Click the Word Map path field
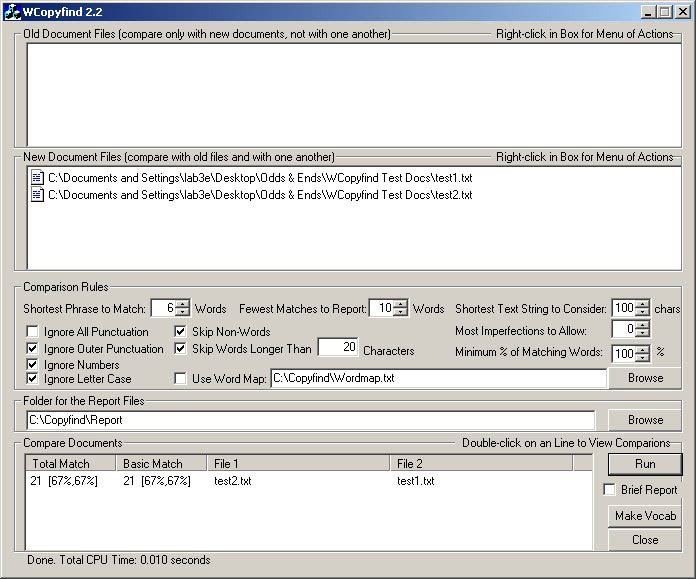 439,378
